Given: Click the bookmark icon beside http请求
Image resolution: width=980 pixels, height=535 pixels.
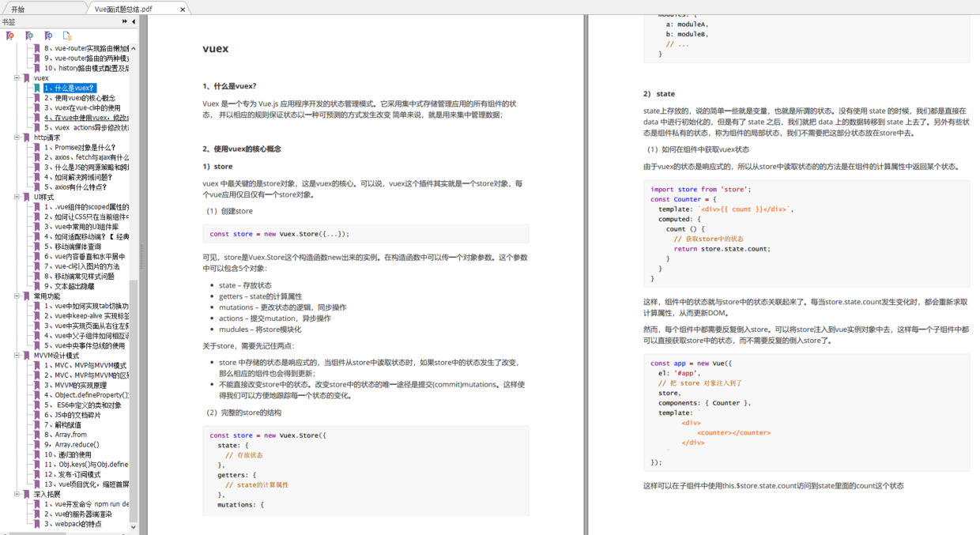Looking at the screenshot, I should click(27, 138).
